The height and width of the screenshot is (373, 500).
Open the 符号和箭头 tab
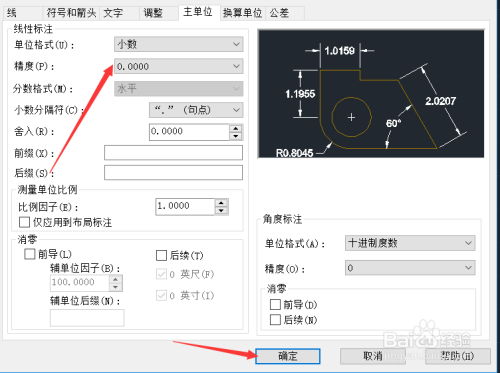coord(71,13)
